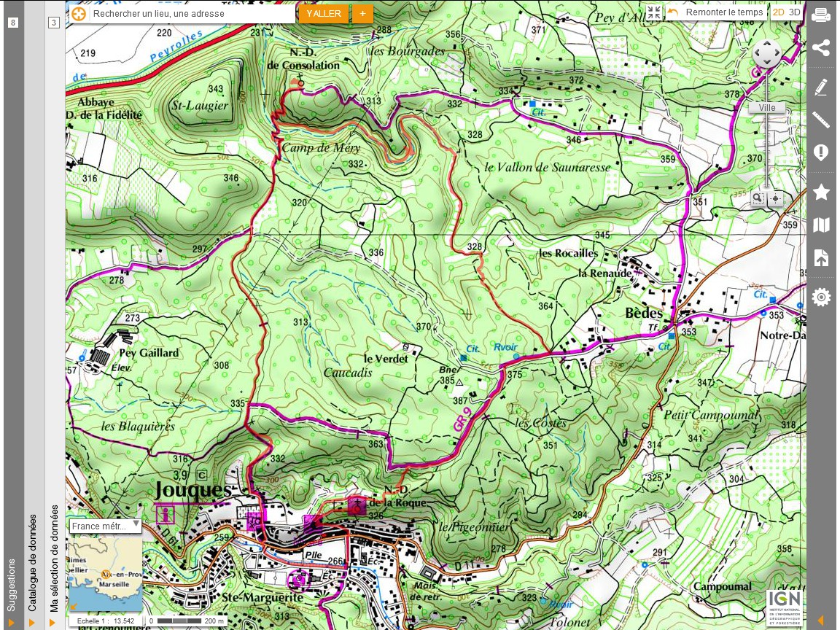Open the share map icon
Screen dimensions: 840x630
[x=821, y=47]
